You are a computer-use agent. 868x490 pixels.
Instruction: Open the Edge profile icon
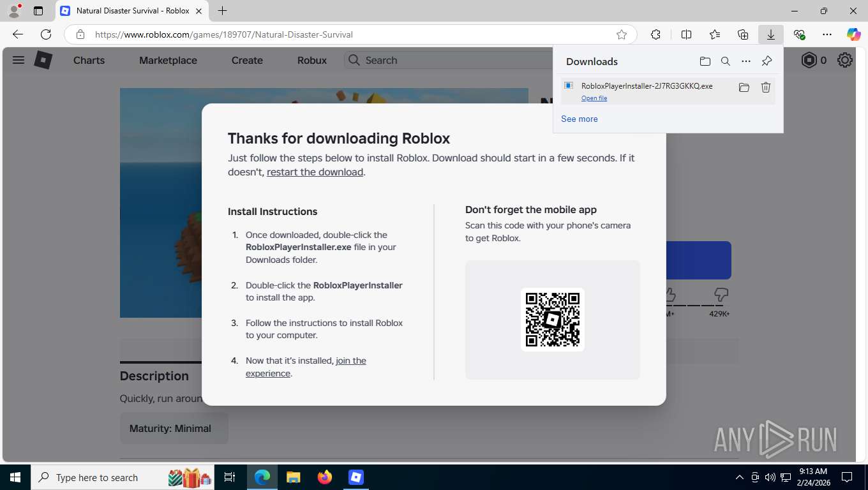(14, 11)
